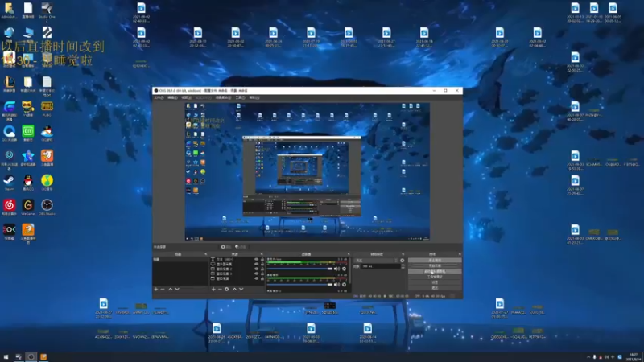644x362 pixels.
Task: Click the Start Virtual Camera button
Action: tap(435, 271)
